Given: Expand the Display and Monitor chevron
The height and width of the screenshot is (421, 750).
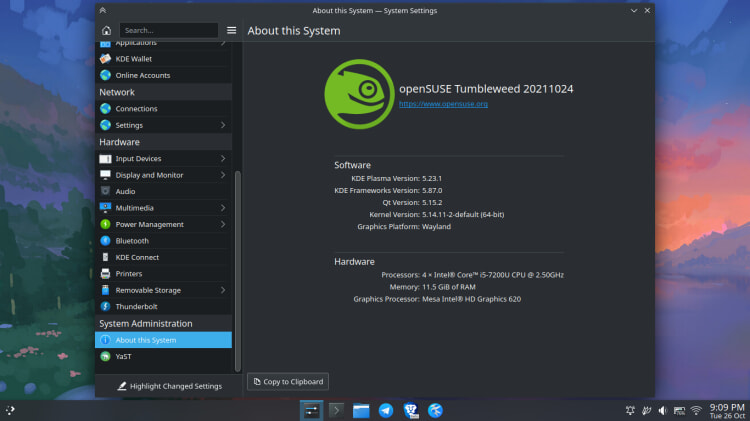Looking at the screenshot, I should (223, 175).
